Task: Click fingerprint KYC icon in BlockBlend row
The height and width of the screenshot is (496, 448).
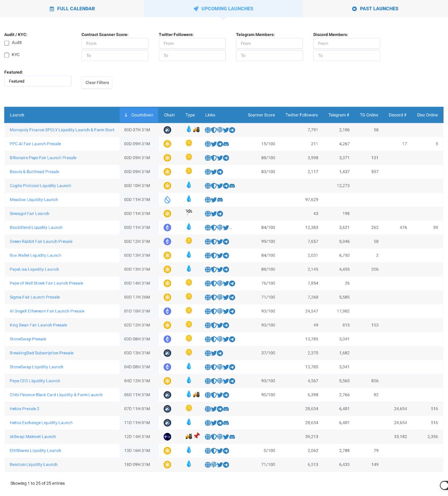Action: coord(220,227)
